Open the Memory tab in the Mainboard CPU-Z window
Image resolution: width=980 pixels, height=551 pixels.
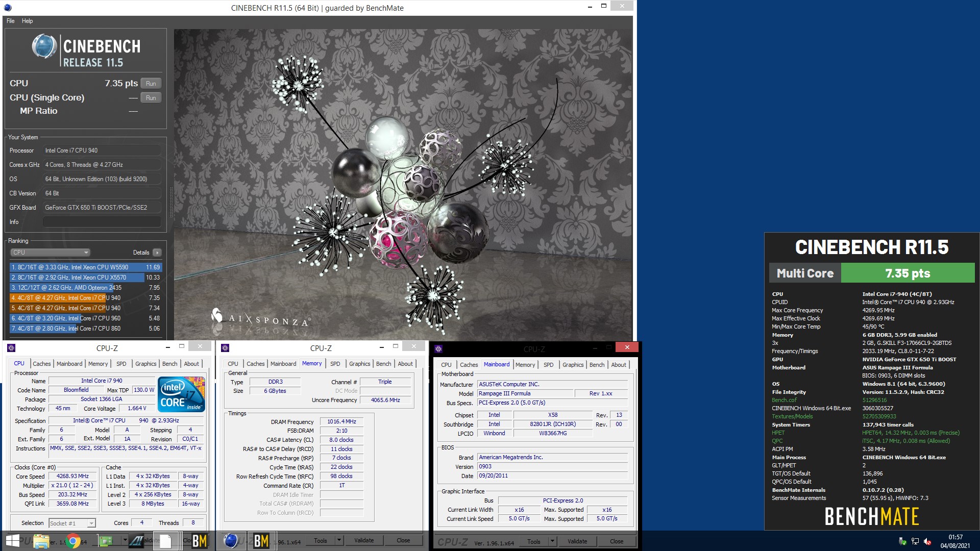click(x=525, y=365)
